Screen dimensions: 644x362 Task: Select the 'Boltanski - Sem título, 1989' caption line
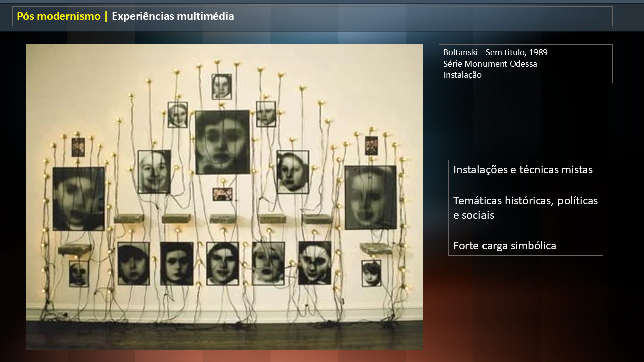[496, 52]
